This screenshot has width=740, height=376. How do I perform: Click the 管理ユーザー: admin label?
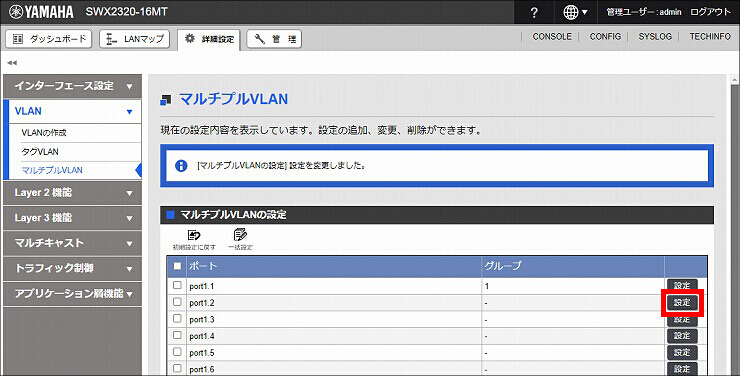[644, 12]
